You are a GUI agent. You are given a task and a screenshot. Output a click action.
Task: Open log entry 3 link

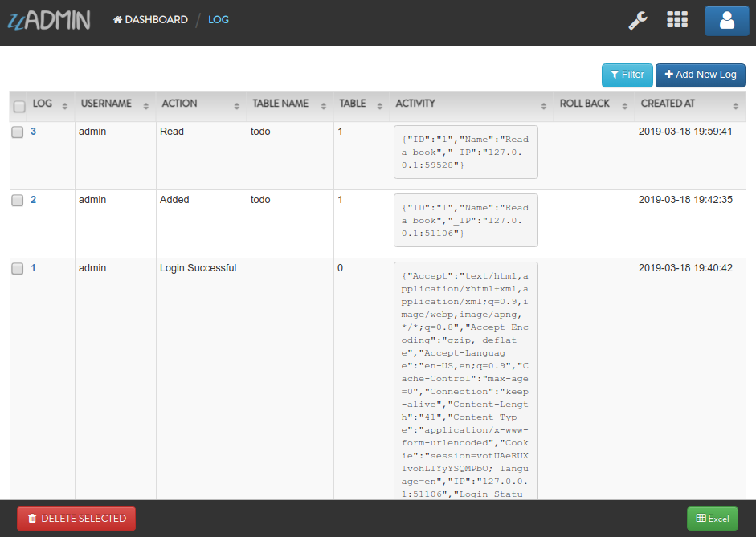[x=33, y=132]
